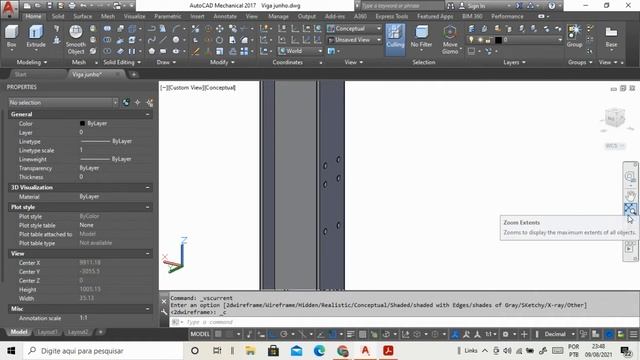Click the Layer Properties icon

pyautogui.click(x=471, y=29)
